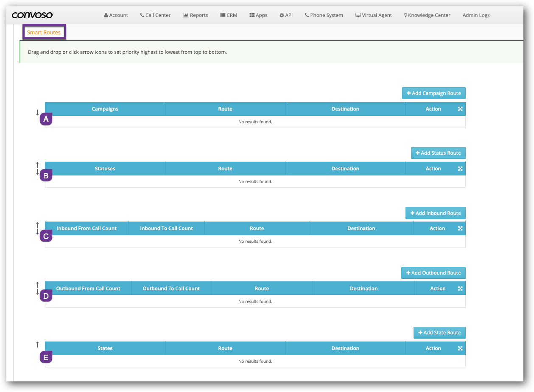The height and width of the screenshot is (392, 534).
Task: Open the Phone System menu
Action: pos(324,15)
